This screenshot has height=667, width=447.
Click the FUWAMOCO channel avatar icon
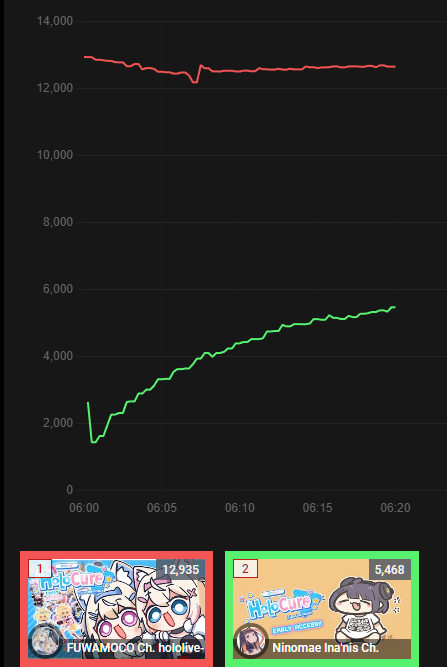point(45,641)
